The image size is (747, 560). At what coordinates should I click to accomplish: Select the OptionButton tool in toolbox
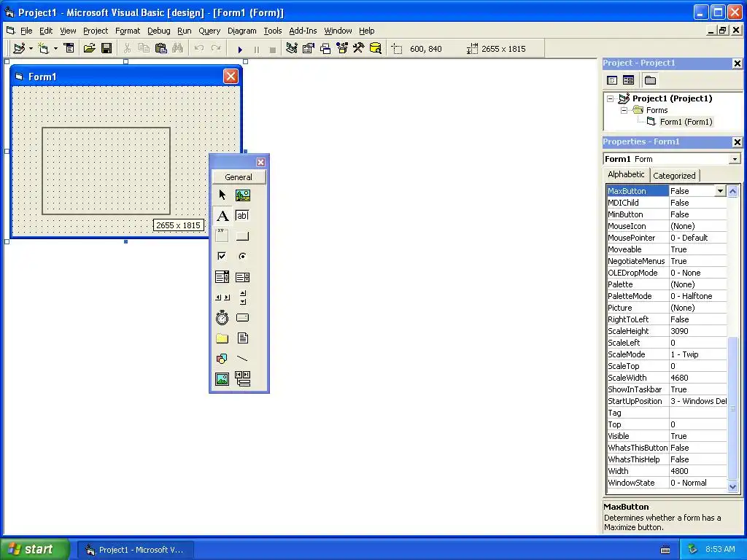(x=242, y=256)
